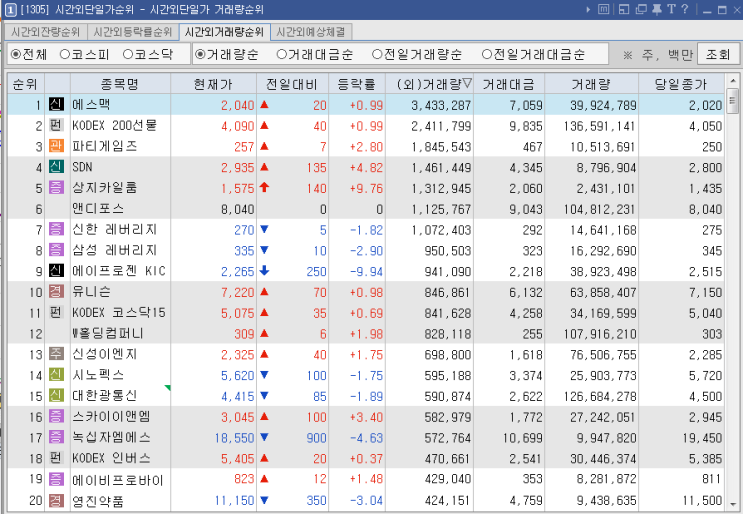
Task: Click the 전일대비 column header
Action: pos(292,84)
